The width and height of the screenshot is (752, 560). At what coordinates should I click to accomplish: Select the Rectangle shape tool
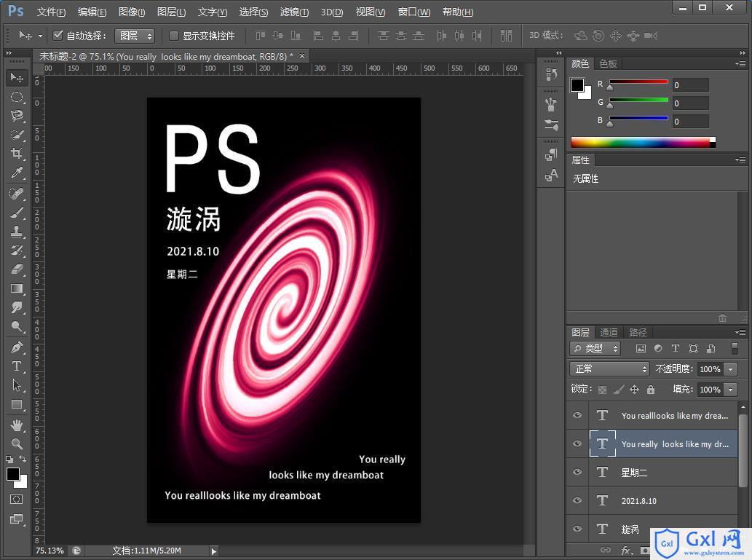coord(17,404)
